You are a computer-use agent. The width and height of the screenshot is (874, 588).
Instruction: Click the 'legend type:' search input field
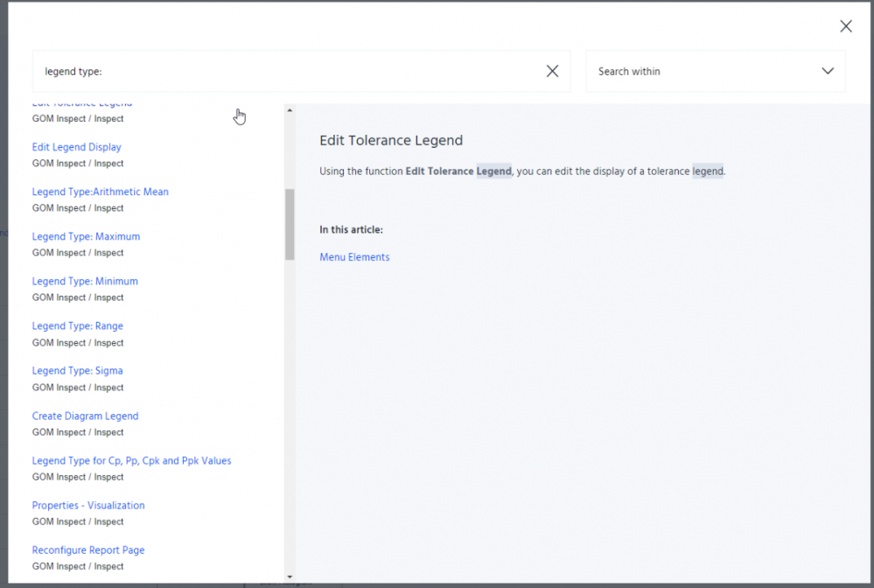(x=289, y=72)
